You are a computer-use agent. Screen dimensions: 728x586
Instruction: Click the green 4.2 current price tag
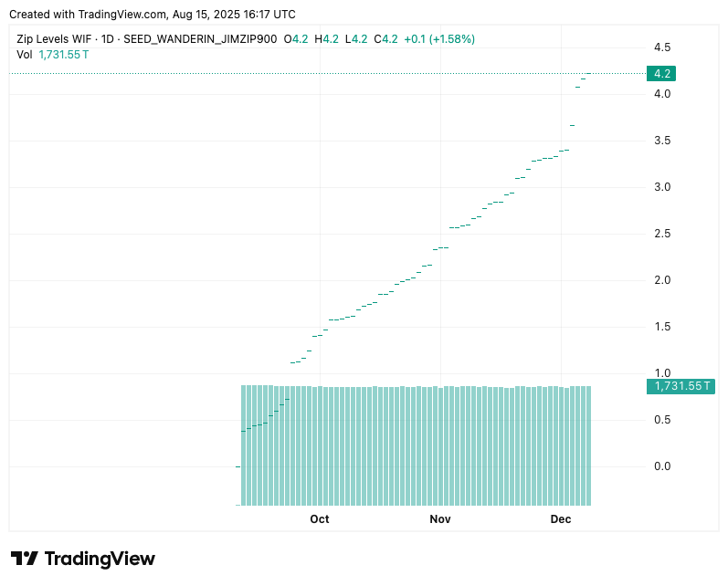[x=662, y=73]
